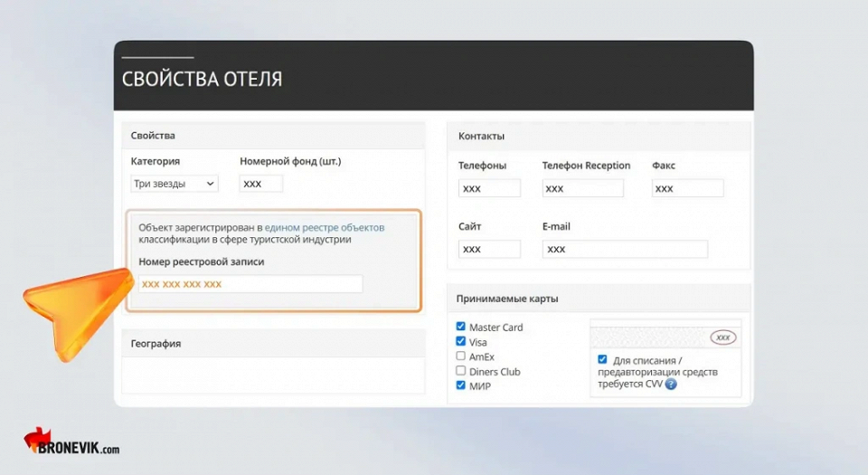Screen dimensions: 868x475
Task: Click the blue CVV help question-mark icon
Action: click(671, 384)
